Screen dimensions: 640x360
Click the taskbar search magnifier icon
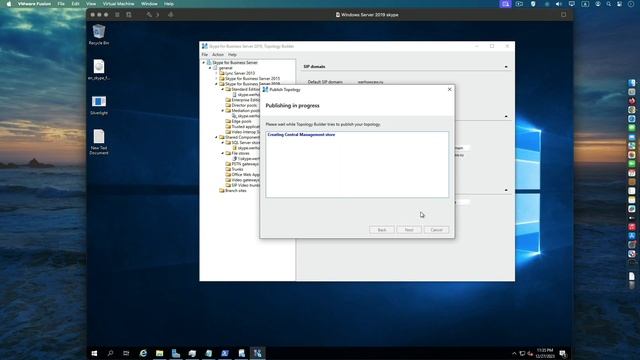tap(110, 353)
